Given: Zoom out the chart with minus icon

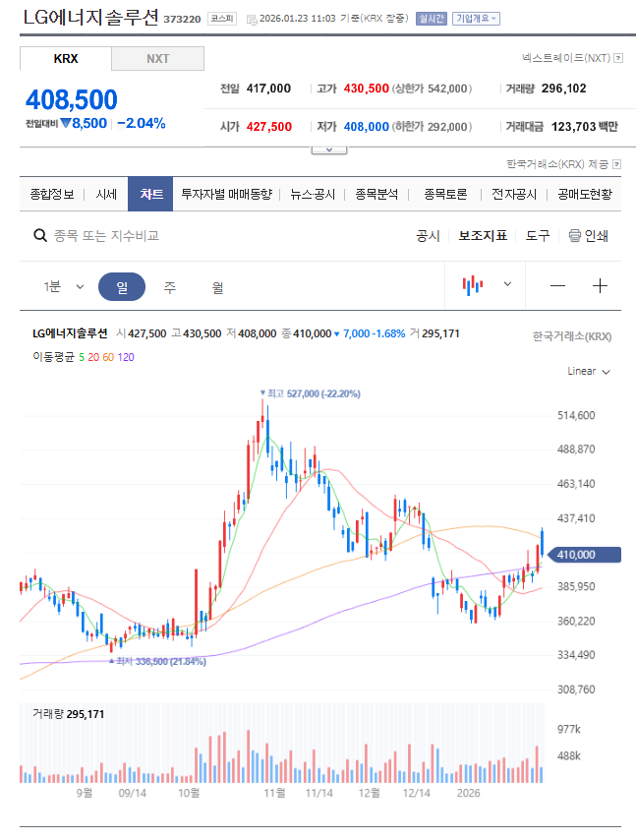Looking at the screenshot, I should coord(557,286).
